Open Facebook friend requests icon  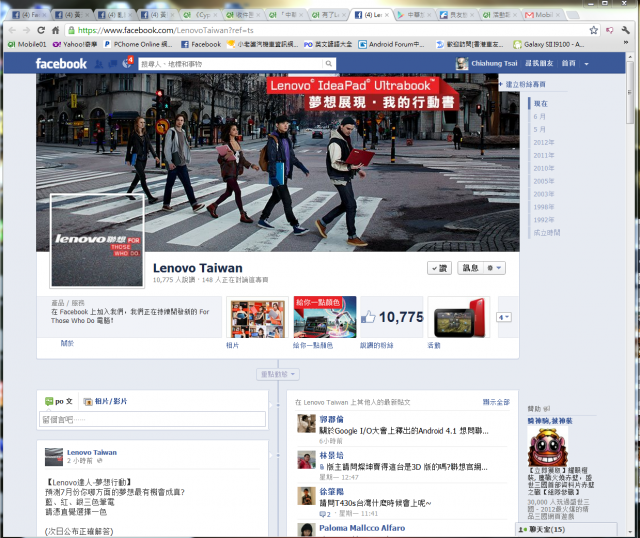[99, 64]
